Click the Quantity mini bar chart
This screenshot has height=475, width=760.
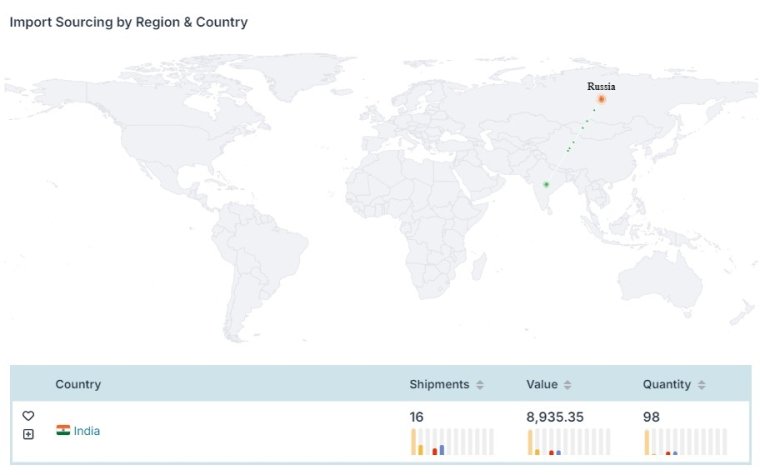pyautogui.click(x=685, y=442)
